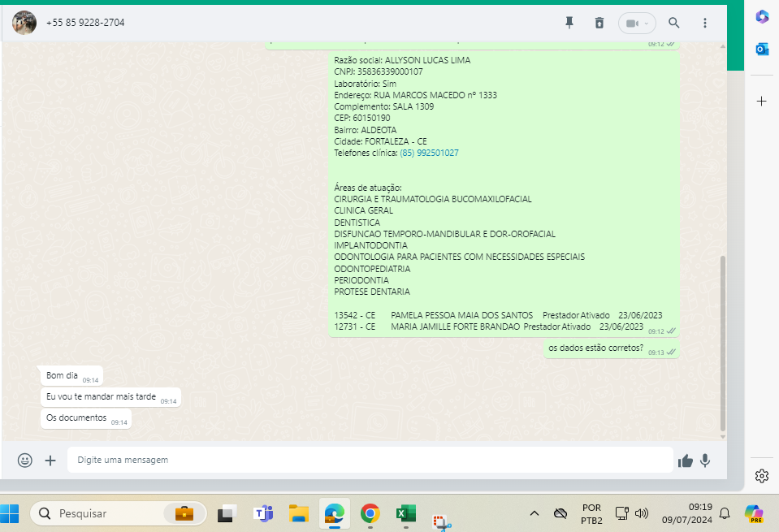Open notifications bell
This screenshot has width=779, height=532.
coord(725,513)
